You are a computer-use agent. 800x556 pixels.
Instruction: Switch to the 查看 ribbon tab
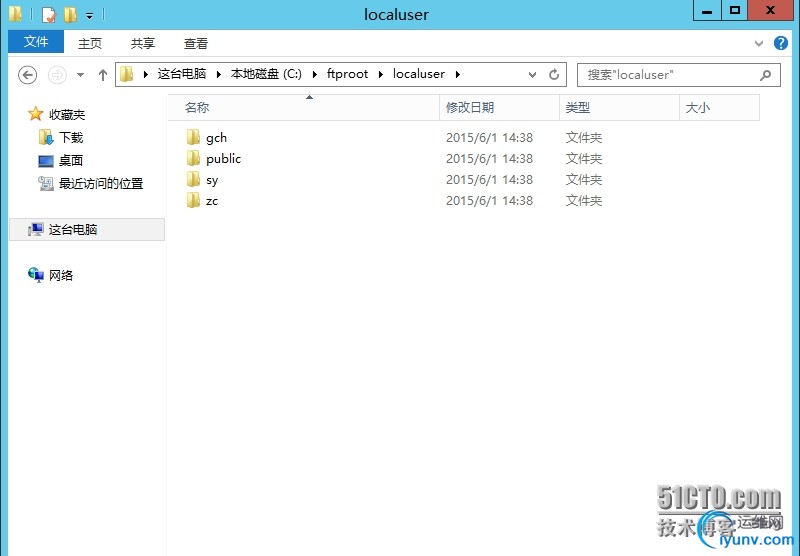(x=196, y=43)
